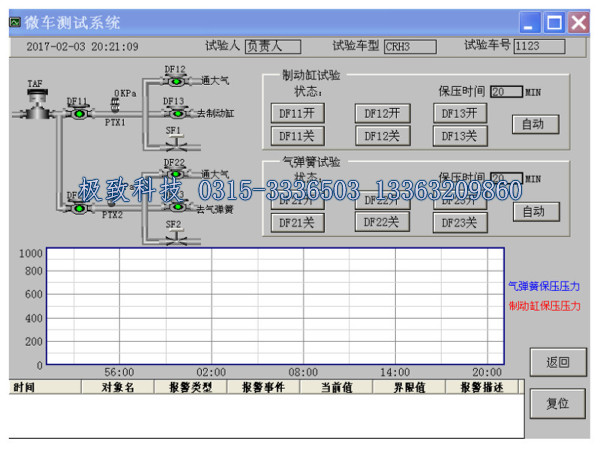Image resolution: width=600 pixels, height=450 pixels.
Task: Click the app icon in the title bar
Action: pyautogui.click(x=15, y=21)
